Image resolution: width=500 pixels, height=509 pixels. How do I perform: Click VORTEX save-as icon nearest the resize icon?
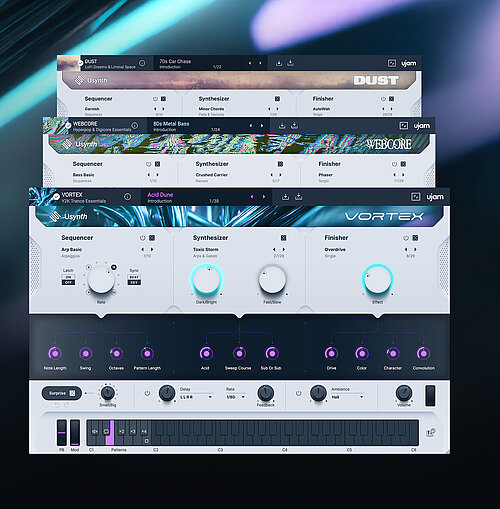tap(299, 197)
